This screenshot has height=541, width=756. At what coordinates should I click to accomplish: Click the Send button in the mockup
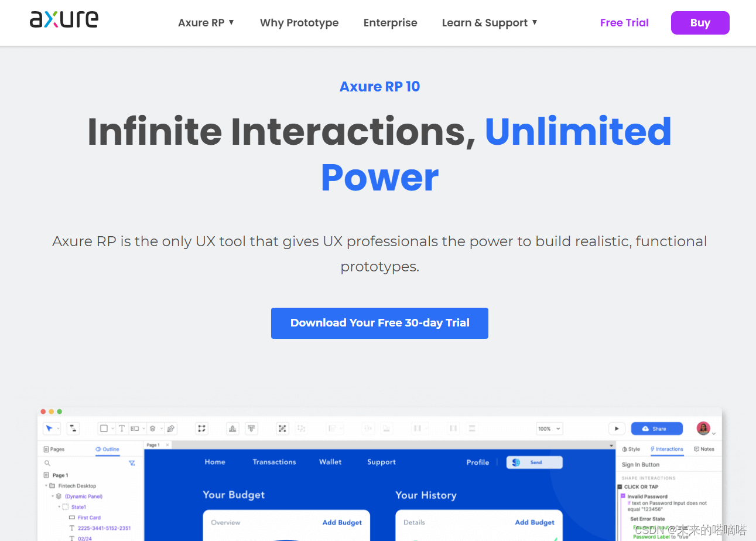click(x=535, y=462)
